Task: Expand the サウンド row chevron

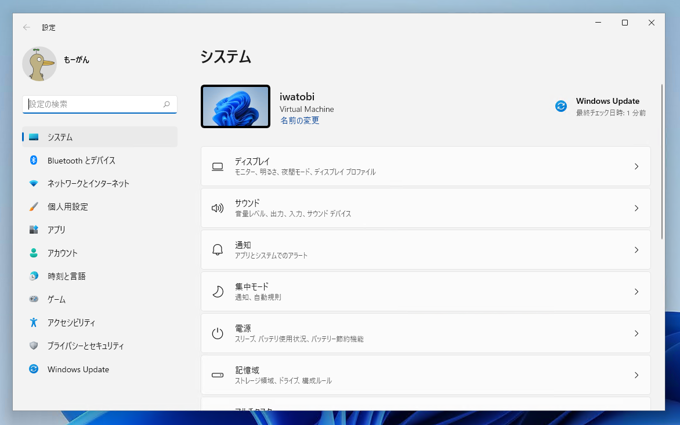Action: pos(636,208)
